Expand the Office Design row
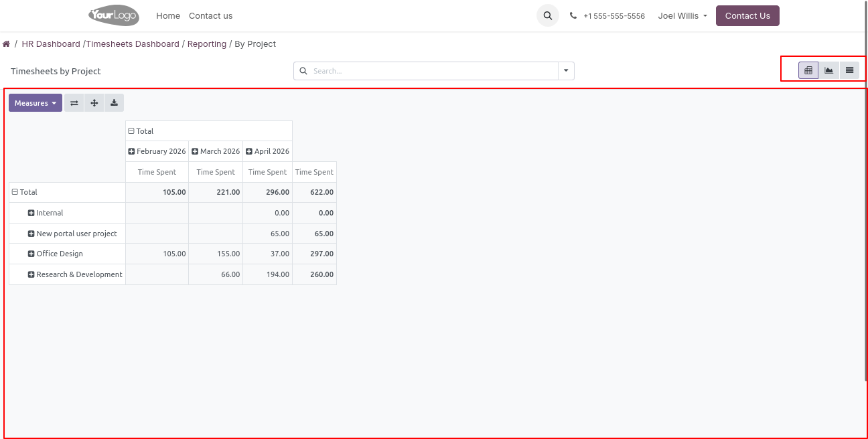This screenshot has height=439, width=868. click(x=31, y=254)
